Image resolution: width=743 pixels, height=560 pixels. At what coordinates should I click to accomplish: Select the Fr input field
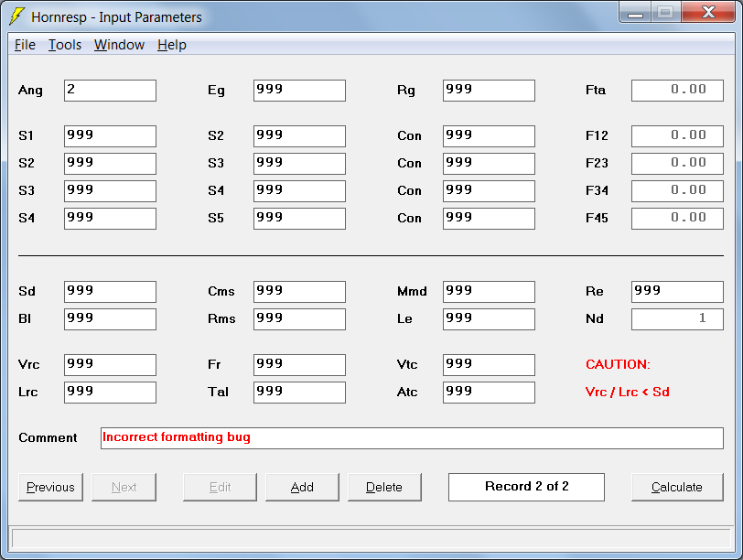tap(299, 365)
